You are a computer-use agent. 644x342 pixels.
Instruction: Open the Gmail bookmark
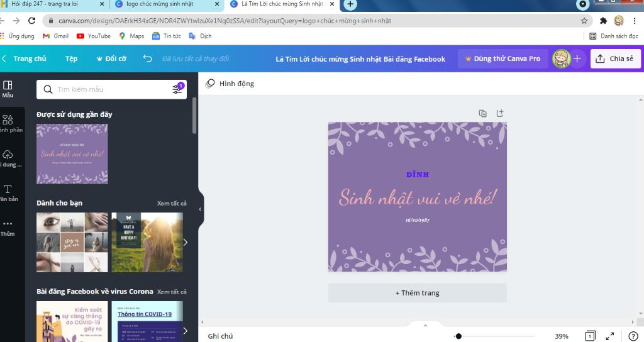pos(56,36)
